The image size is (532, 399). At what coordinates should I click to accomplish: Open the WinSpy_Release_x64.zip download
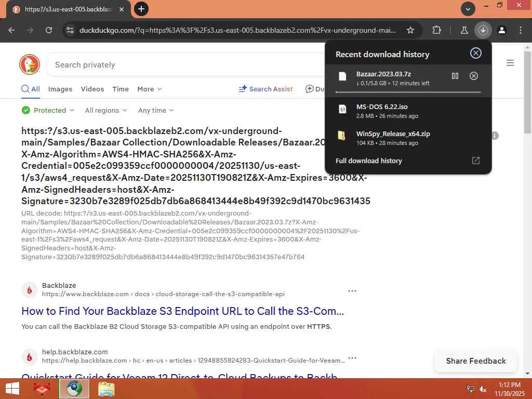(x=408, y=138)
